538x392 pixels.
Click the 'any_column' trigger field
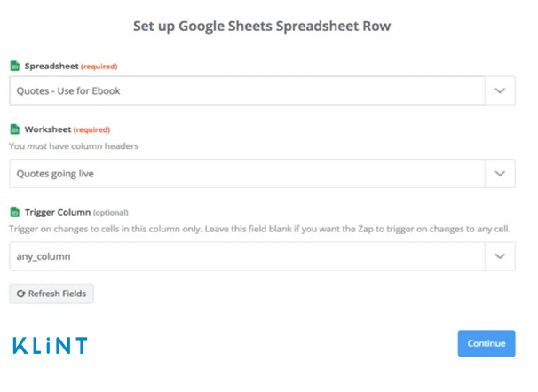pos(247,256)
